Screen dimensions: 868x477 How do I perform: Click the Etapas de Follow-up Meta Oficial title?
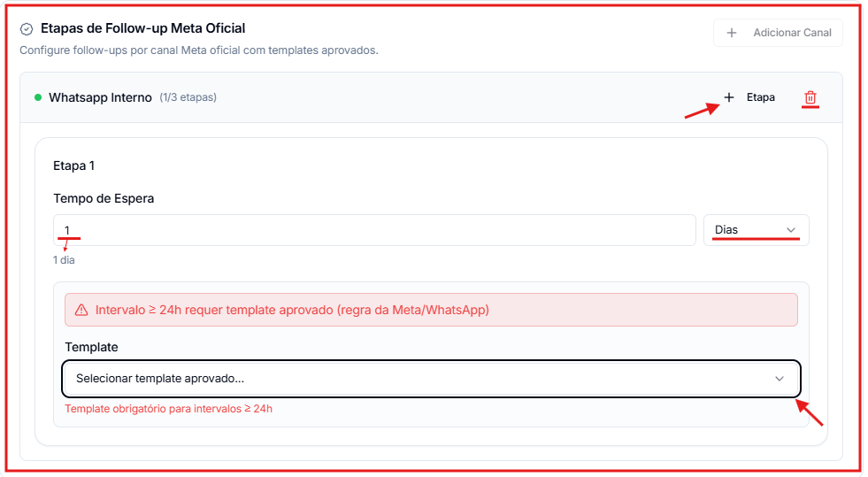(142, 28)
